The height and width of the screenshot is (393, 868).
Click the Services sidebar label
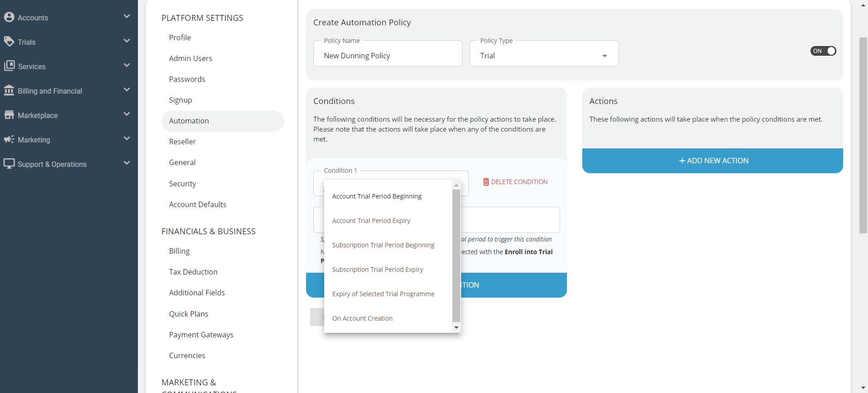(32, 66)
